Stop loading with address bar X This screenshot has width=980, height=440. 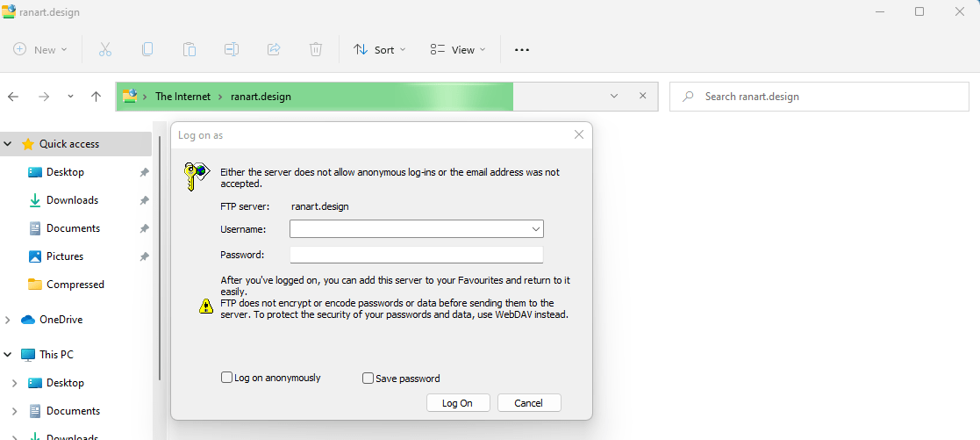coord(643,96)
